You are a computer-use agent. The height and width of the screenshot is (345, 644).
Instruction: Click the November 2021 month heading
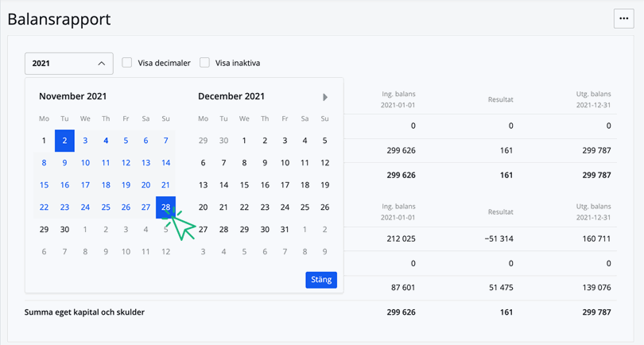coord(73,97)
